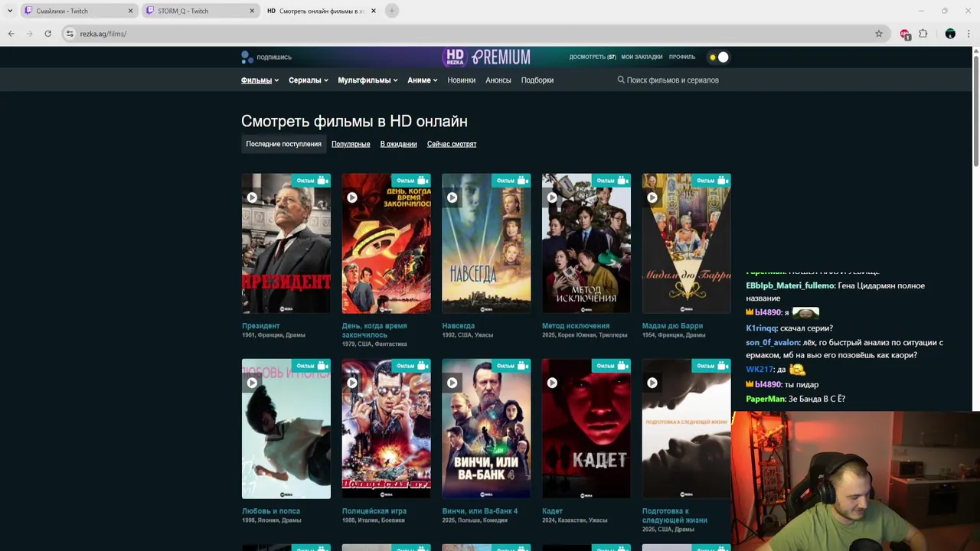
Task: Click the Фильм badge on Президент poster
Action: (x=312, y=181)
